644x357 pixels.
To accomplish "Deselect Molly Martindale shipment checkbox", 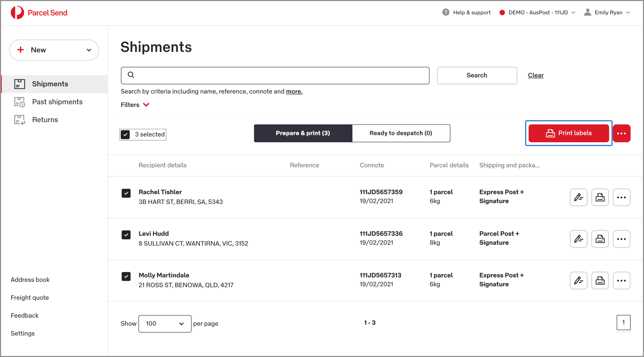I will point(126,276).
